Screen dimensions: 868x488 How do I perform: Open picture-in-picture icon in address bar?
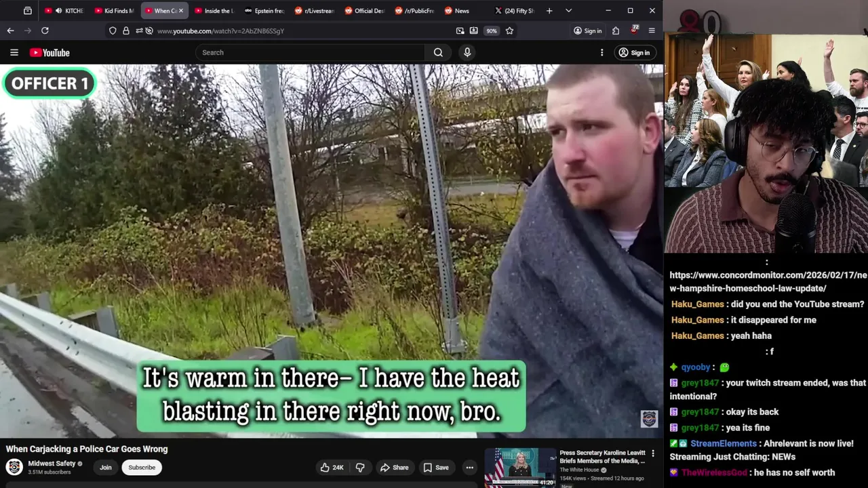[x=460, y=30]
